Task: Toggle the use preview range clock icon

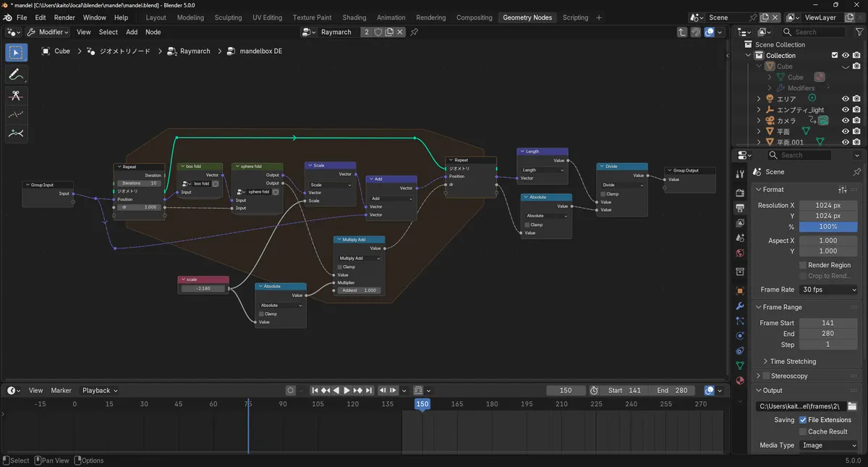Action: point(594,390)
